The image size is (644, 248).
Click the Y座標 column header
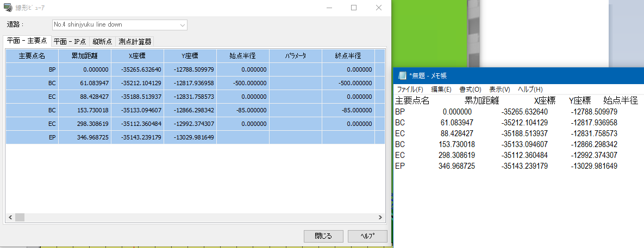pyautogui.click(x=190, y=56)
